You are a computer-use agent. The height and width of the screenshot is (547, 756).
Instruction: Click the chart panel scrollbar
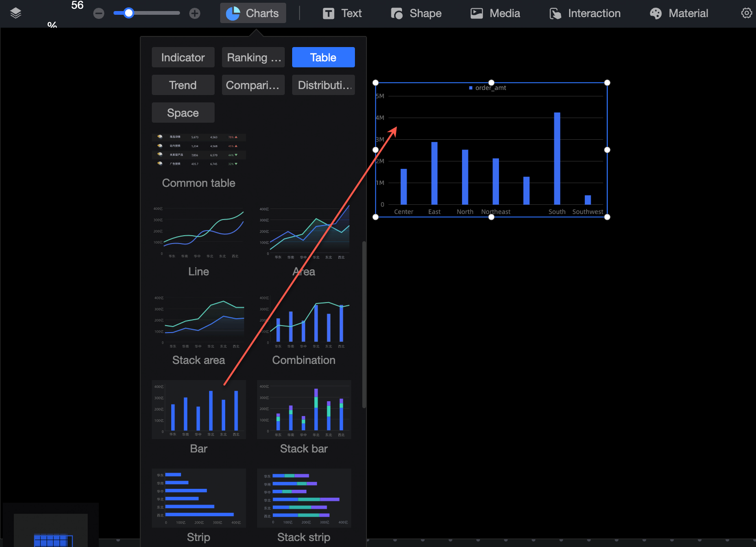[x=364, y=325]
